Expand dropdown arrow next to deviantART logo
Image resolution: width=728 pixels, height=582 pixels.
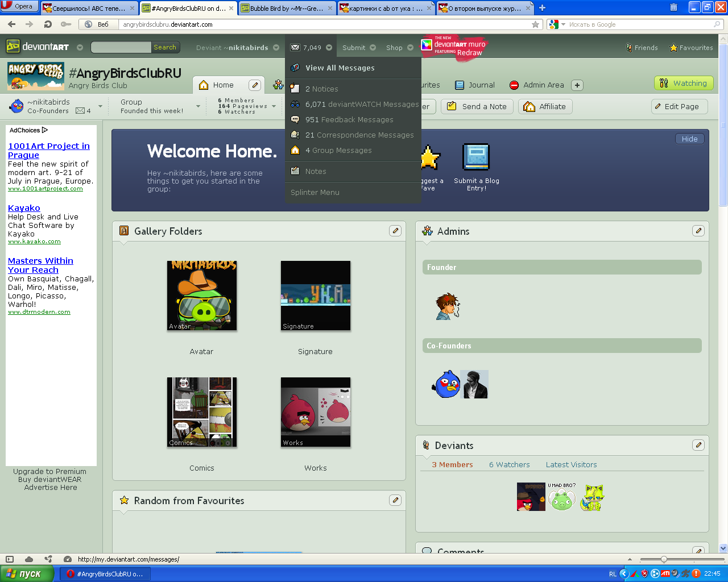pyautogui.click(x=80, y=48)
